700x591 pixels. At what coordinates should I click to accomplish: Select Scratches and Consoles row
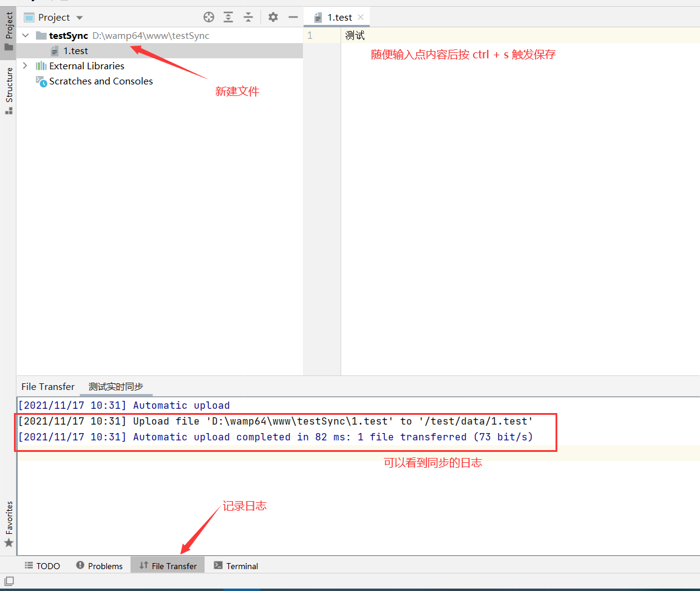point(160,81)
